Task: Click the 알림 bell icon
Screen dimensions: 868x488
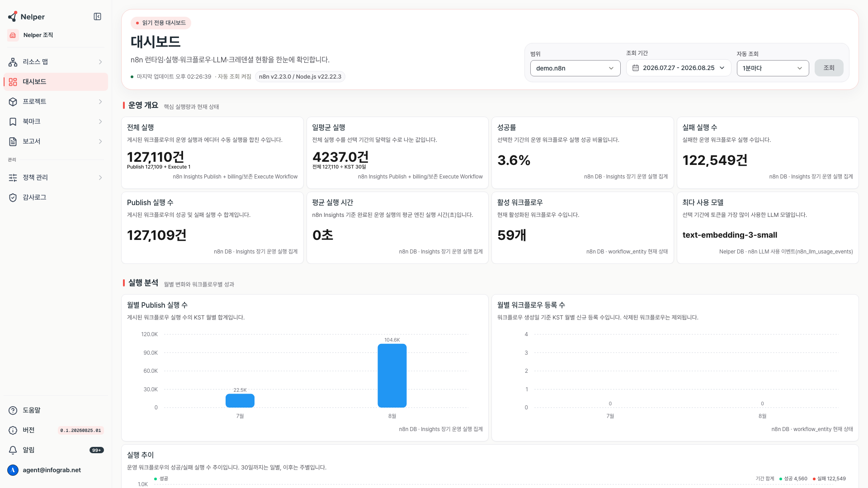Action: tap(13, 450)
